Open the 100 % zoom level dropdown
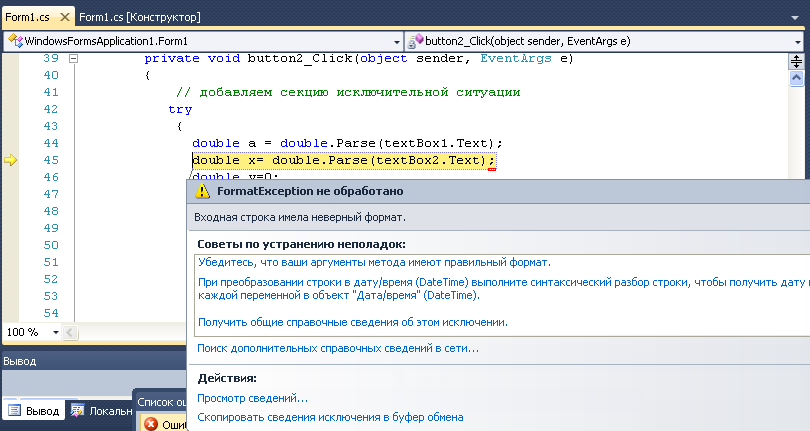Screen dimensions: 810x431 [54, 331]
